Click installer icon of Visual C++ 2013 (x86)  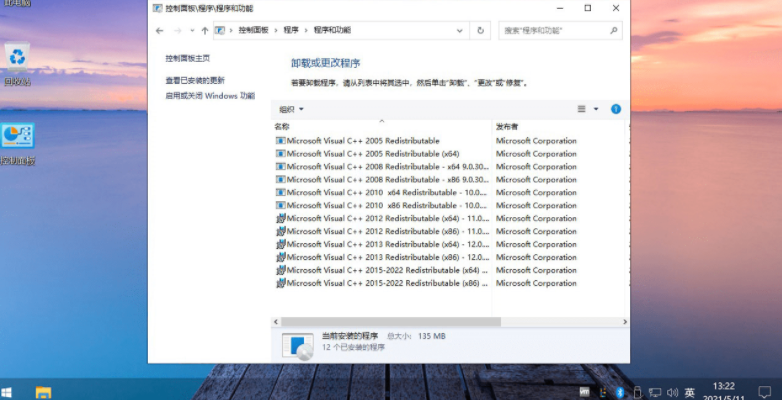click(x=281, y=257)
